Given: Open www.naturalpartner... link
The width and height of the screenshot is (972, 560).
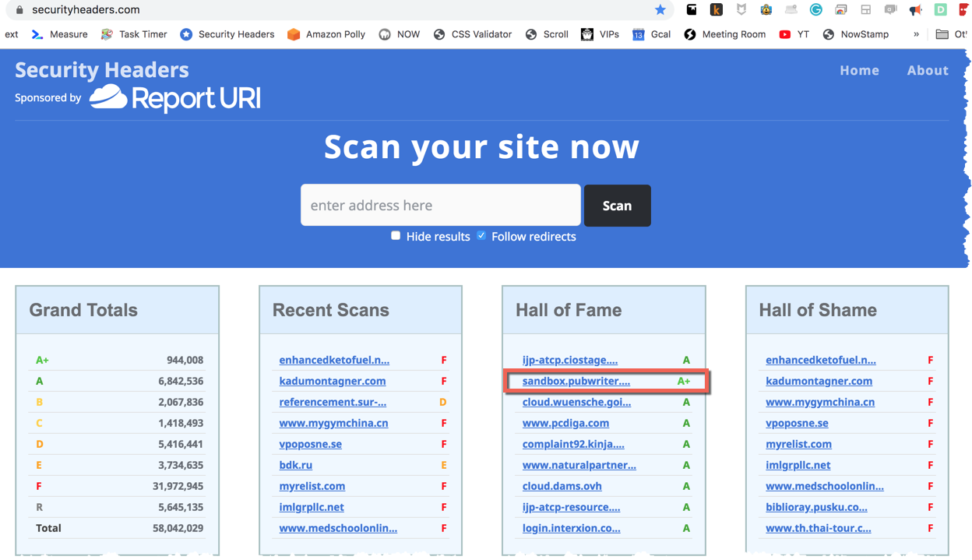Looking at the screenshot, I should click(x=579, y=465).
